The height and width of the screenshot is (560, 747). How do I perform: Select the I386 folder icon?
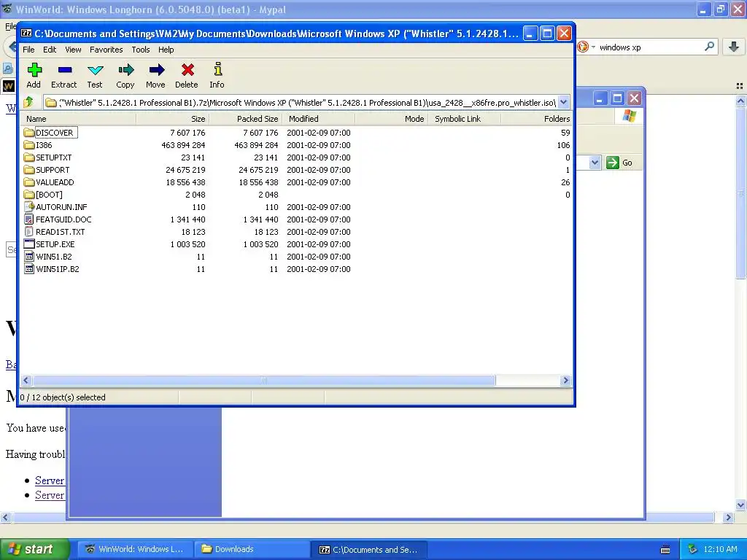(29, 145)
